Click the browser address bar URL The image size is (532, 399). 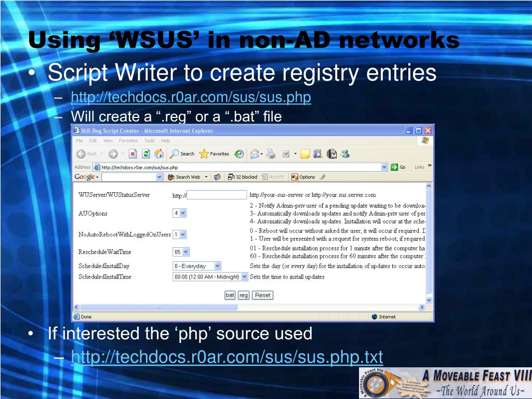[139, 167]
